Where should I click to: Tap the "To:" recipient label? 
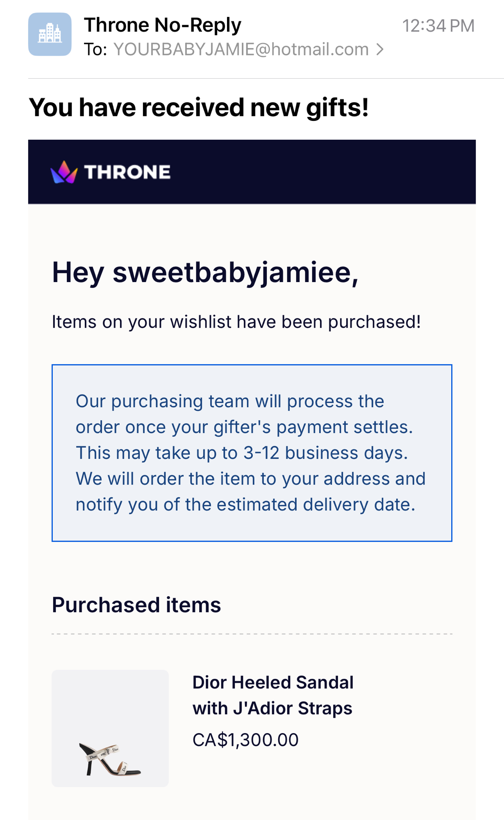[x=95, y=50]
